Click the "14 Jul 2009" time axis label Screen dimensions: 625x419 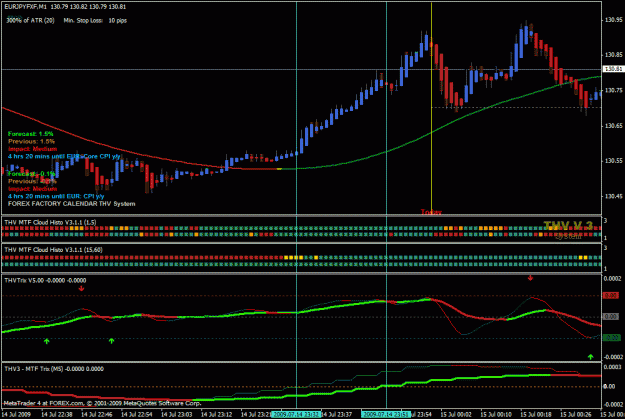pos(17,415)
